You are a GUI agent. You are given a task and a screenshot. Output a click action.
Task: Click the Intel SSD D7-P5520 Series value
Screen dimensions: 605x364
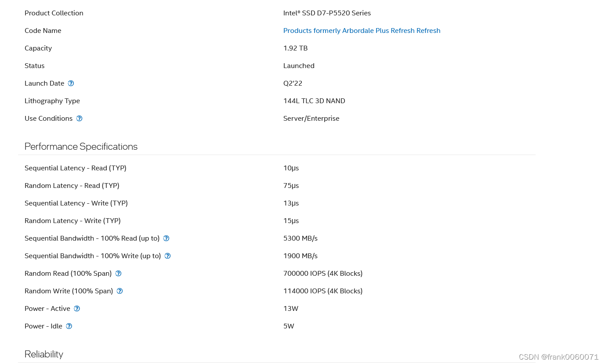pos(327,13)
